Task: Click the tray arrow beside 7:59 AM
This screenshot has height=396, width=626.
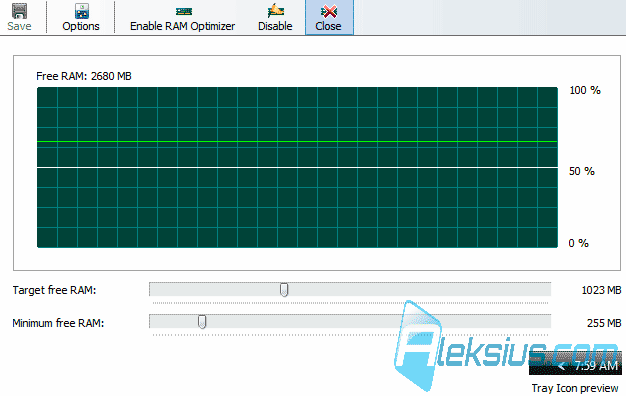Action: pyautogui.click(x=563, y=366)
